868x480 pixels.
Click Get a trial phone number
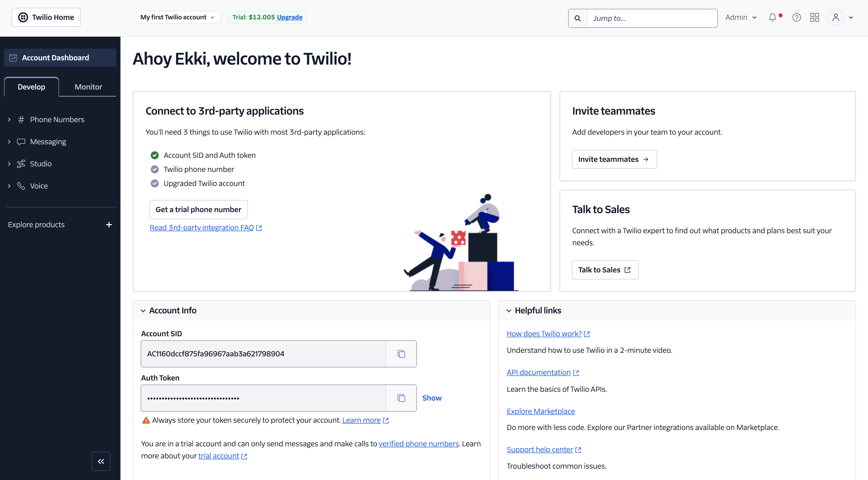pos(198,209)
